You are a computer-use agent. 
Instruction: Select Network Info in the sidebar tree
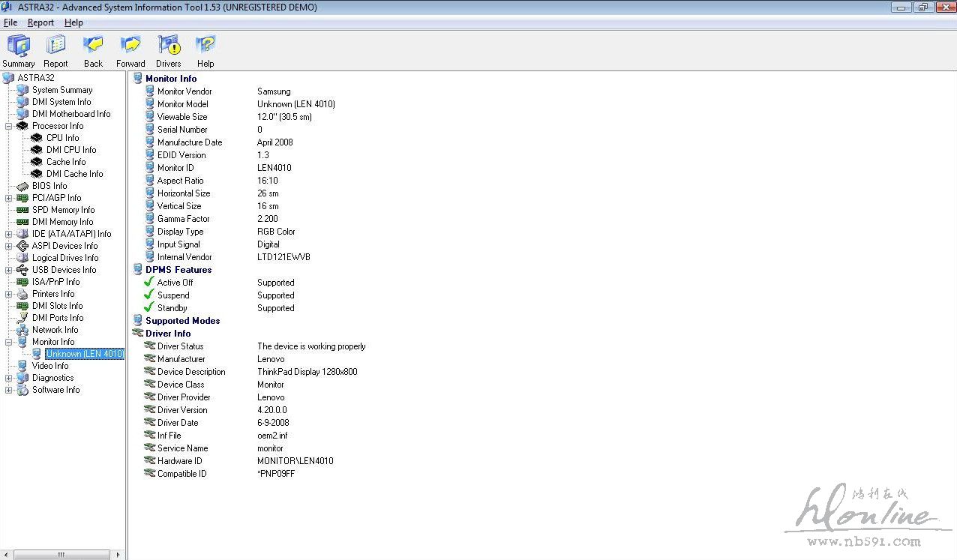(55, 330)
